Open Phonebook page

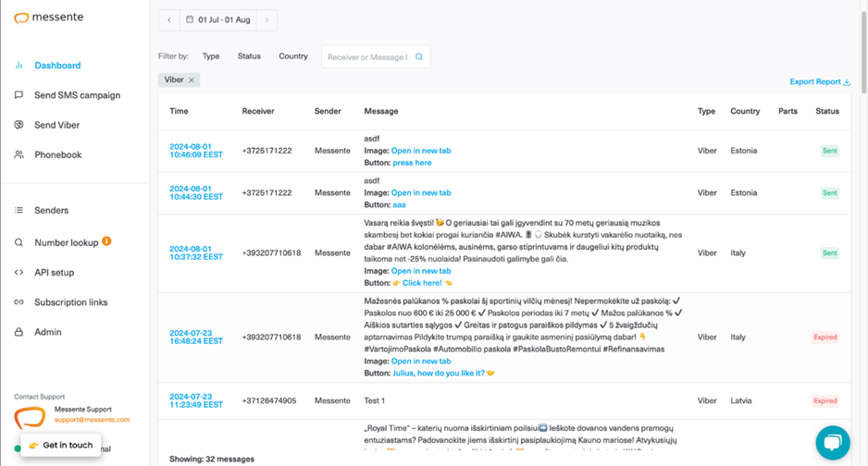coord(58,154)
